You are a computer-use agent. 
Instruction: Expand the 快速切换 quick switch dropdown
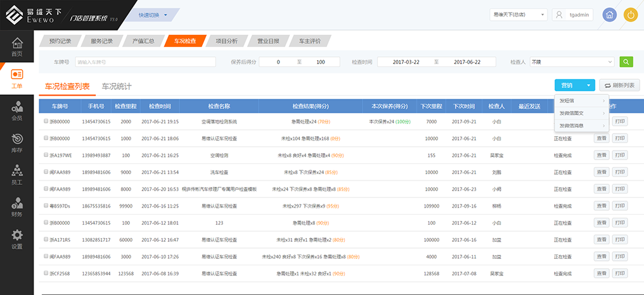(x=153, y=15)
